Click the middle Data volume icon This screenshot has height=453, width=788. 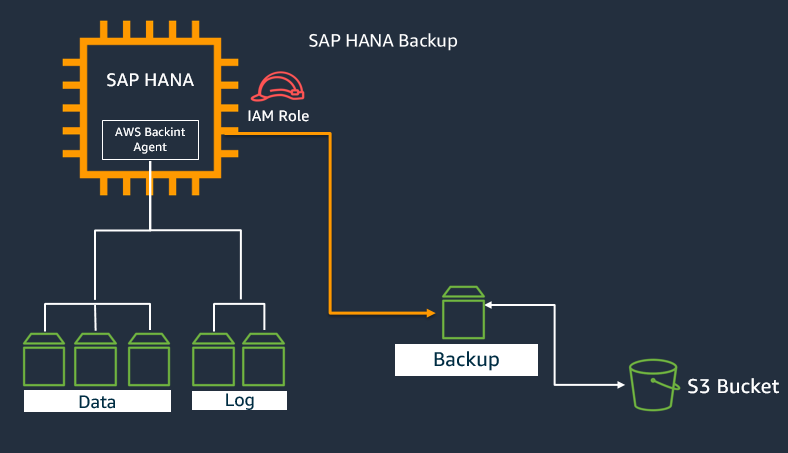click(x=96, y=359)
